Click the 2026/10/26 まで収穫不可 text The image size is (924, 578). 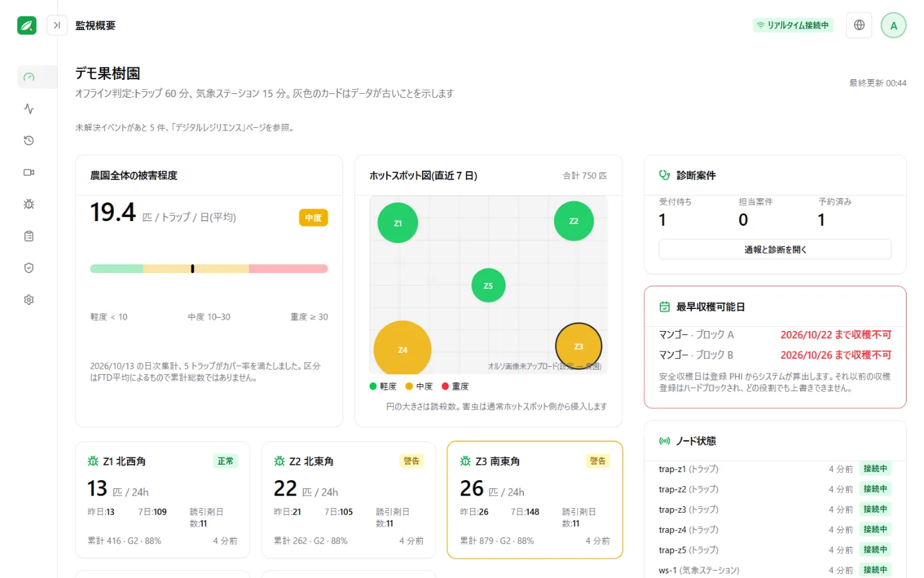pyautogui.click(x=835, y=355)
